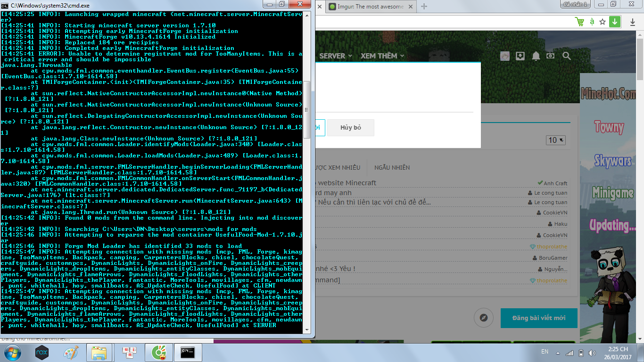
Task: Open user 'Anh Craft' profile link
Action: coord(555,183)
